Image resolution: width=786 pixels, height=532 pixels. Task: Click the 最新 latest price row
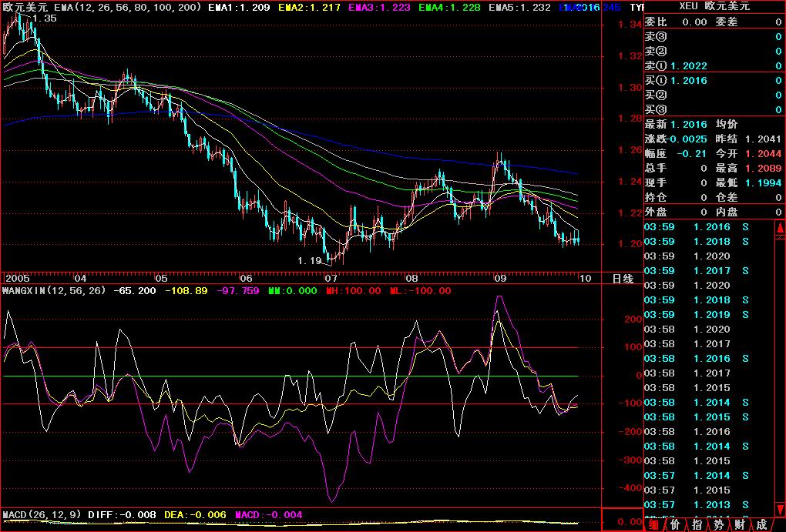point(676,124)
